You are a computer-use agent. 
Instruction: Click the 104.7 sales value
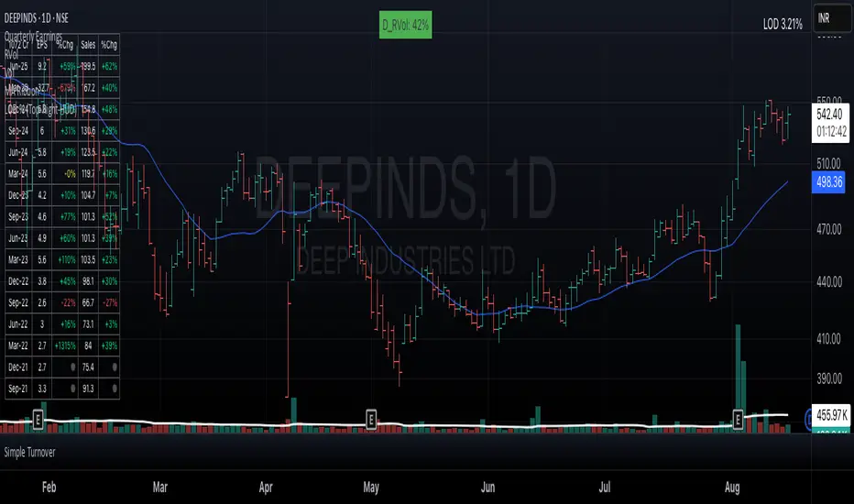(88, 195)
